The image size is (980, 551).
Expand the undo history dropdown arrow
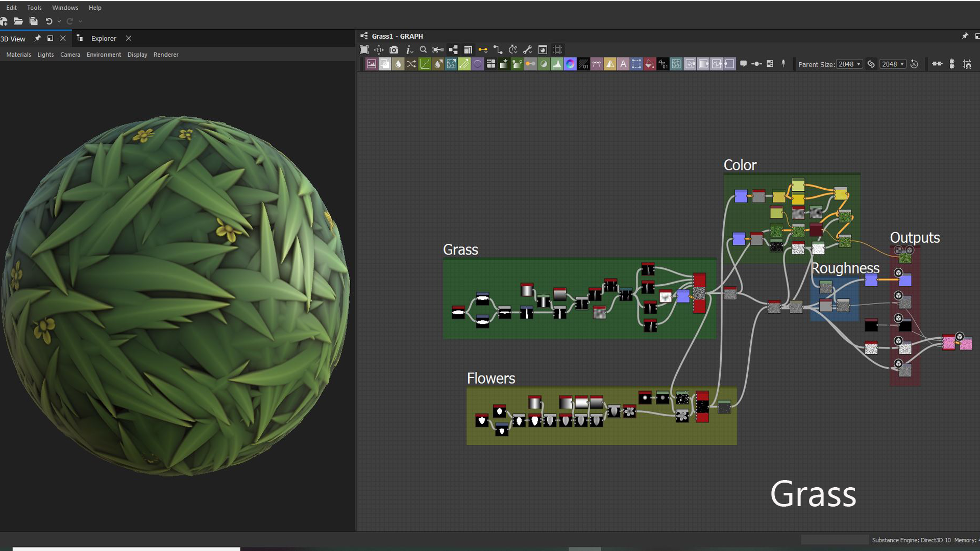[59, 21]
